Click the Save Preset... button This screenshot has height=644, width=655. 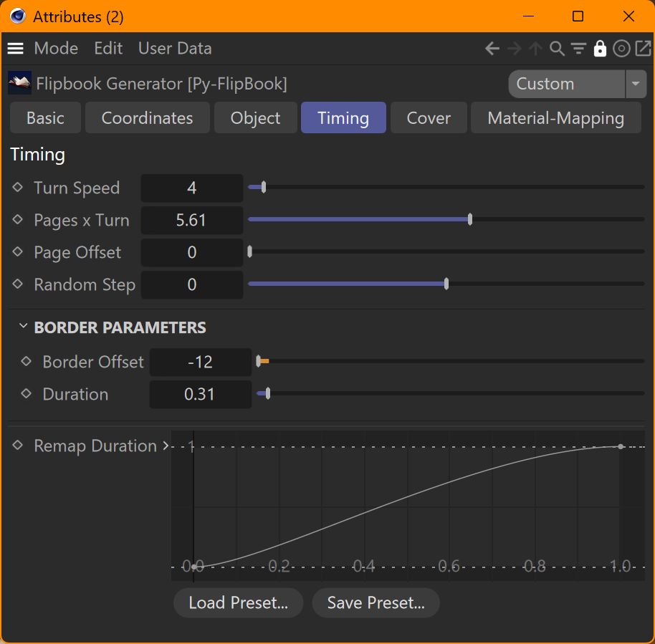[376, 602]
